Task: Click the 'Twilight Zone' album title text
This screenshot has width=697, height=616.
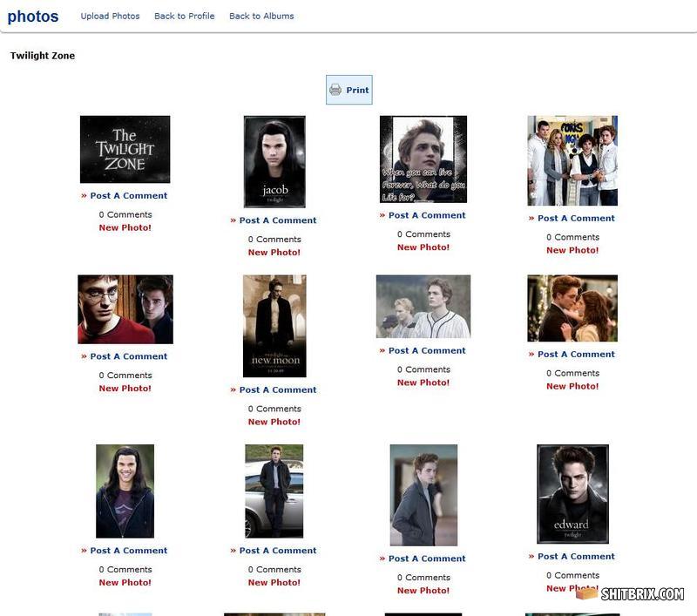Action: click(43, 56)
